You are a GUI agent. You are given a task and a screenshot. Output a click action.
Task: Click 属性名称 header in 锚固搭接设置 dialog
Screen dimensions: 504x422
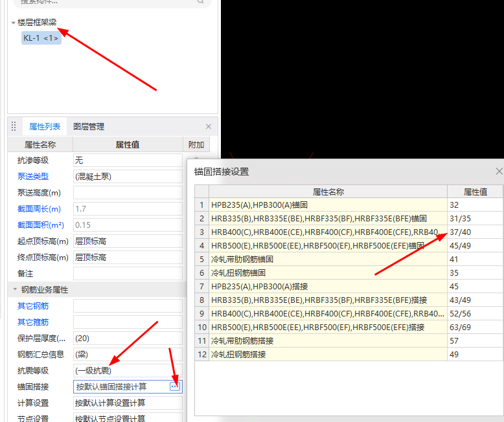click(x=328, y=192)
